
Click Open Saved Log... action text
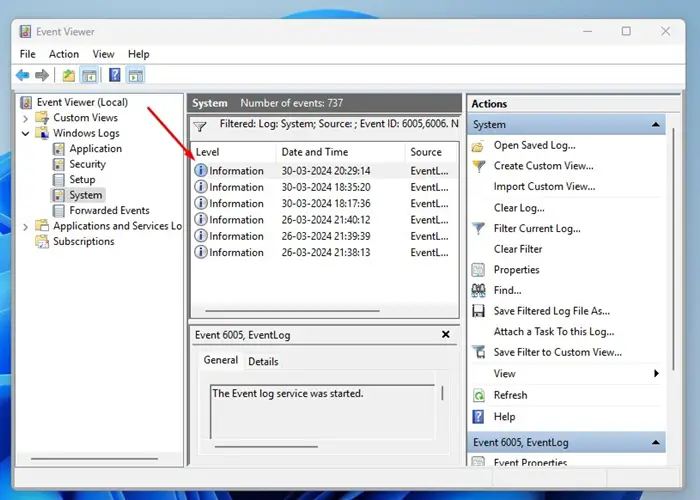point(534,146)
